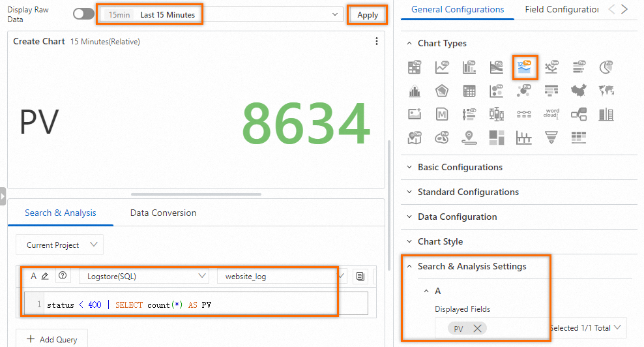Select the Word Cloud chart type
This screenshot has height=347, width=644.
click(x=551, y=114)
